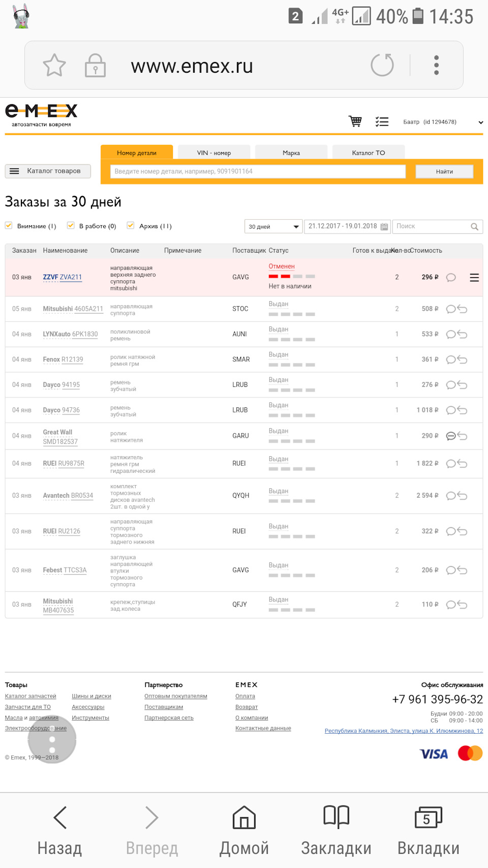Viewport: 488px width, 868px height.
Task: Click Выдан status for Mitsubishi 4605A211
Action: coord(279,304)
